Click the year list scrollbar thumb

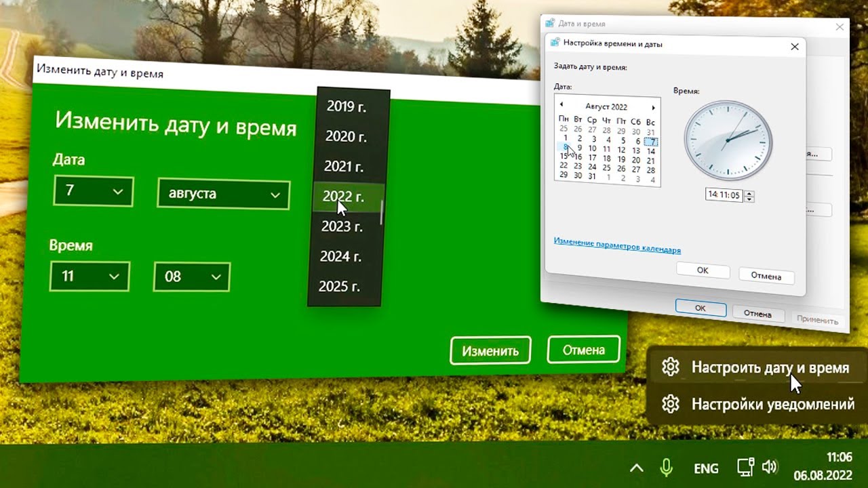point(382,212)
